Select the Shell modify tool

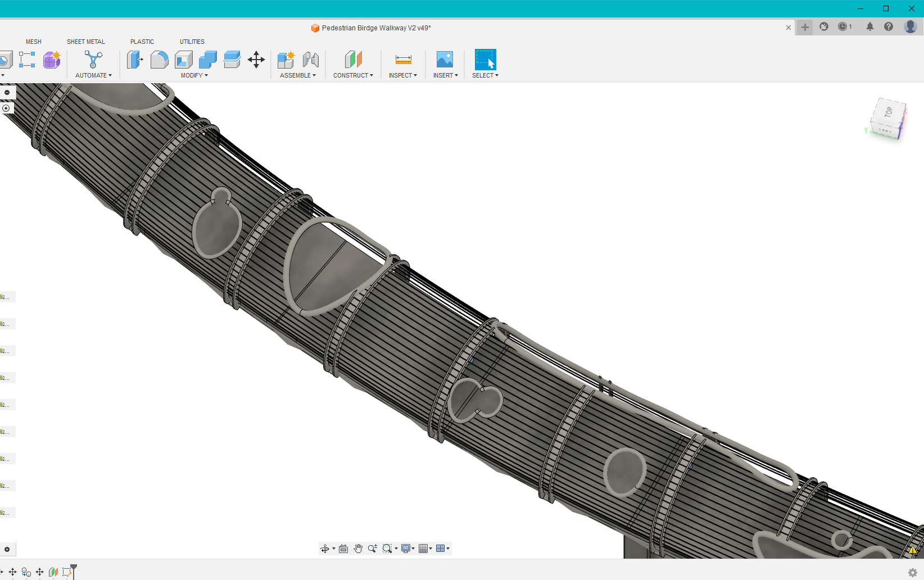coord(184,60)
